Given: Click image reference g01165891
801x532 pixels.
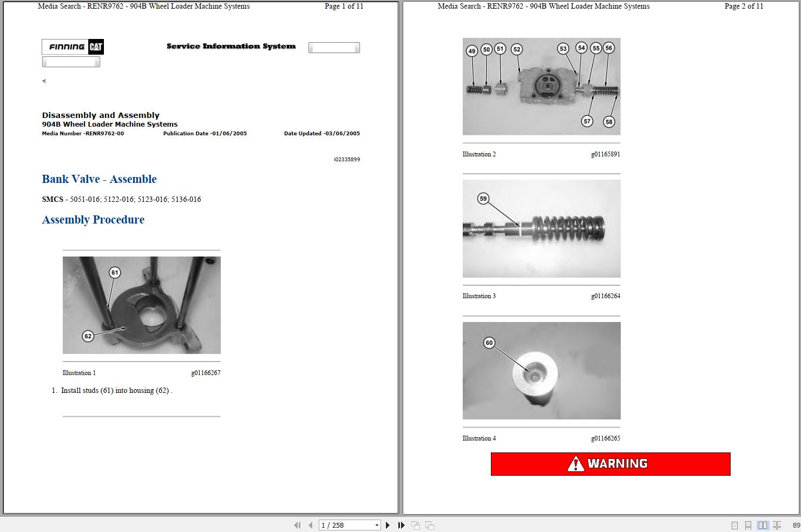Looking at the screenshot, I should pos(606,154).
